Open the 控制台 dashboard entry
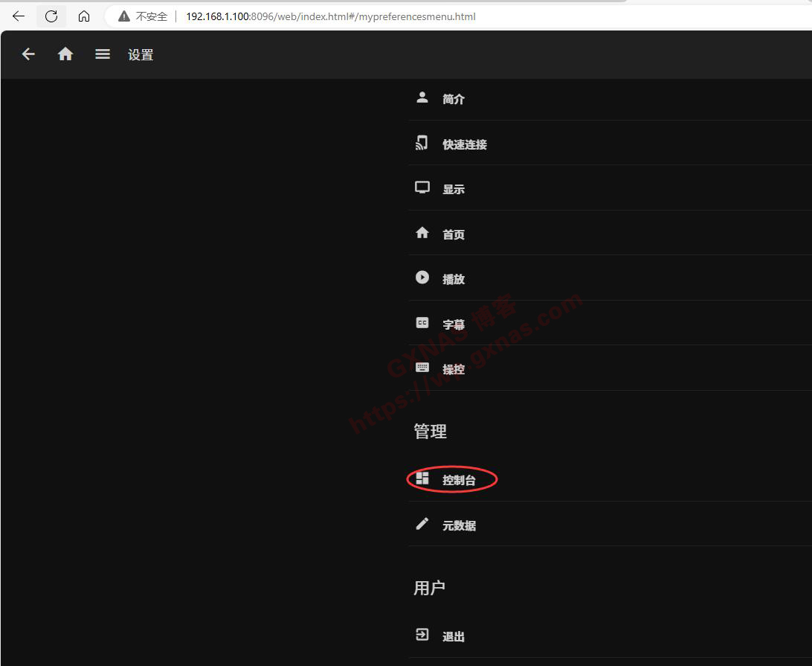 pyautogui.click(x=458, y=480)
